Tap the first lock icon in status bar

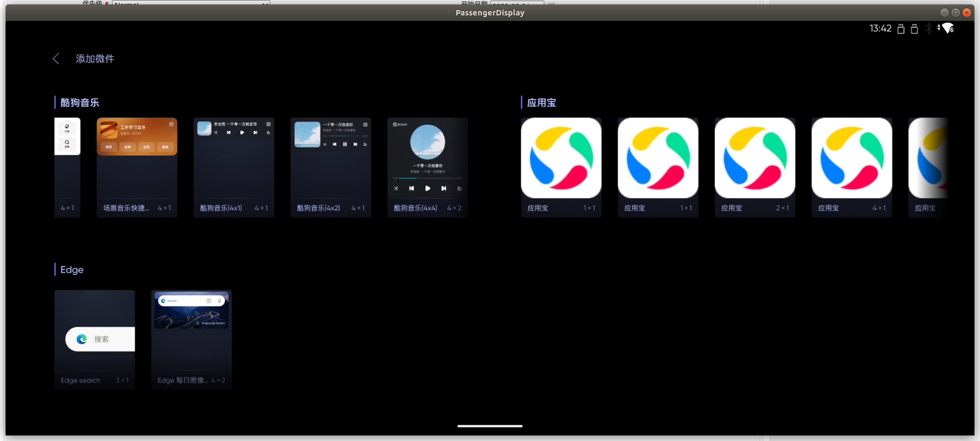coord(901,29)
